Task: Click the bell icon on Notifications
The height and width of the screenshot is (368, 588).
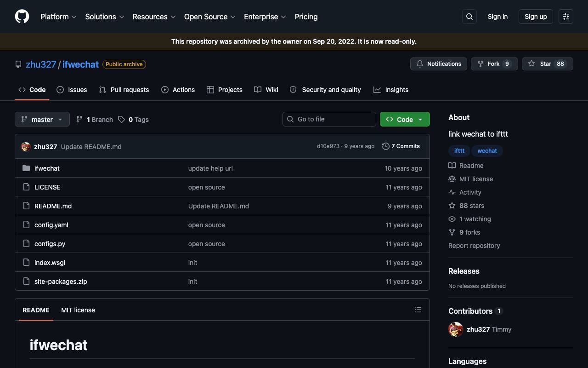Action: coord(420,64)
